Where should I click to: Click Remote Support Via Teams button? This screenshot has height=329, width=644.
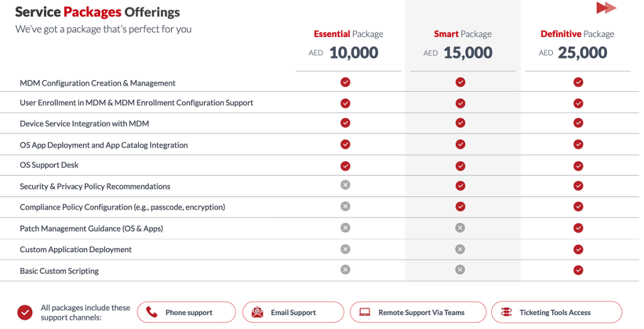418,312
